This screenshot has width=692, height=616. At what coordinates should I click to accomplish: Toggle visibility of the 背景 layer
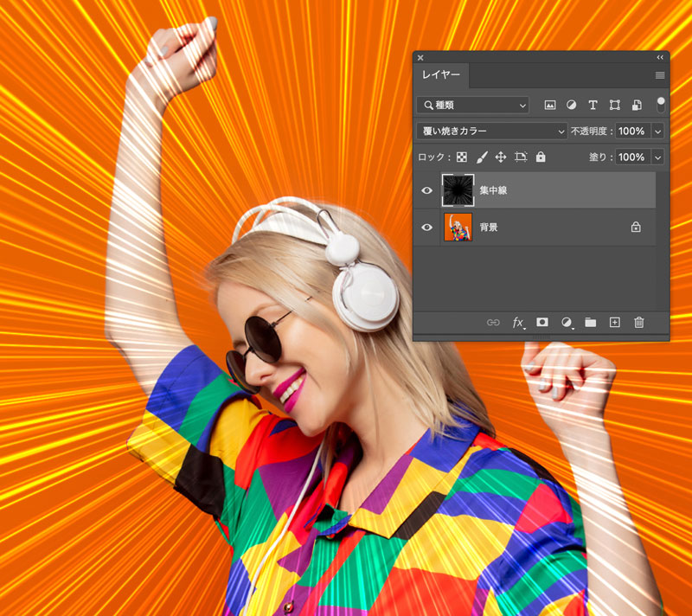point(426,228)
